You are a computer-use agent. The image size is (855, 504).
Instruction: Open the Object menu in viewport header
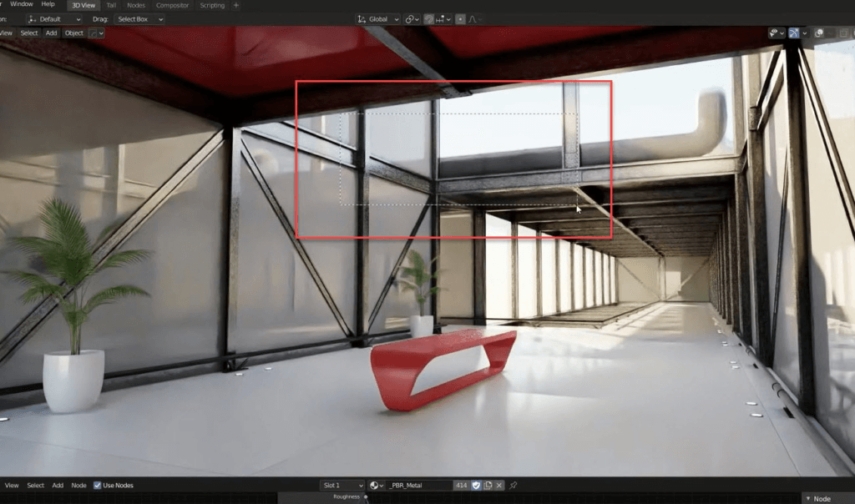point(74,33)
